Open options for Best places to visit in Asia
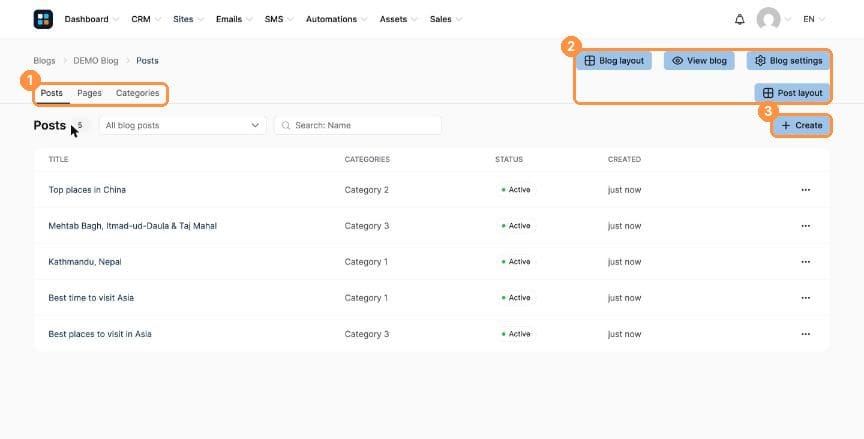Viewport: 864px width, 439px height. coord(806,334)
